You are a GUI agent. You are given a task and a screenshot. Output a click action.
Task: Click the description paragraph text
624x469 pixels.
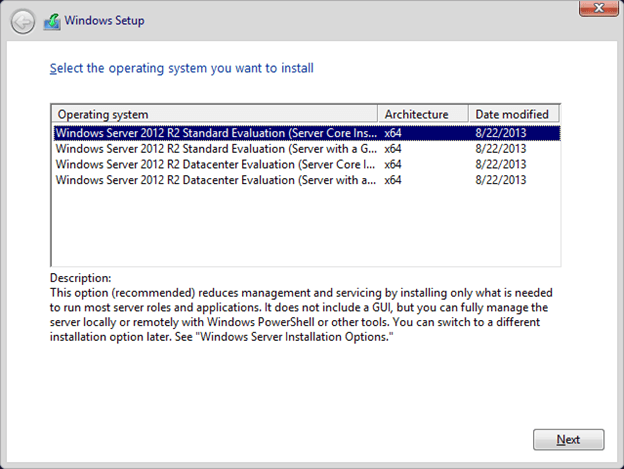pyautogui.click(x=300, y=314)
